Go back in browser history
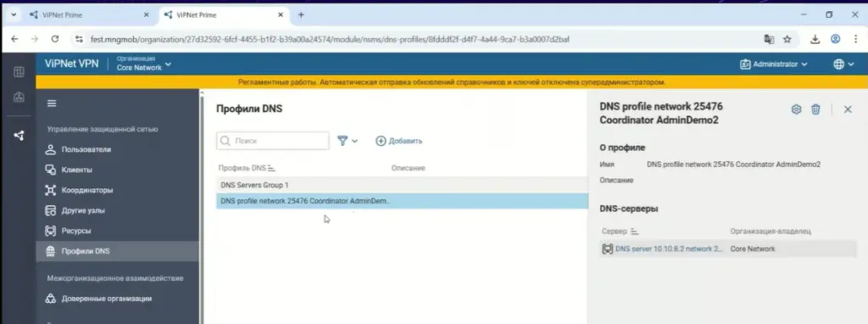The width and height of the screenshot is (868, 324). click(14, 39)
